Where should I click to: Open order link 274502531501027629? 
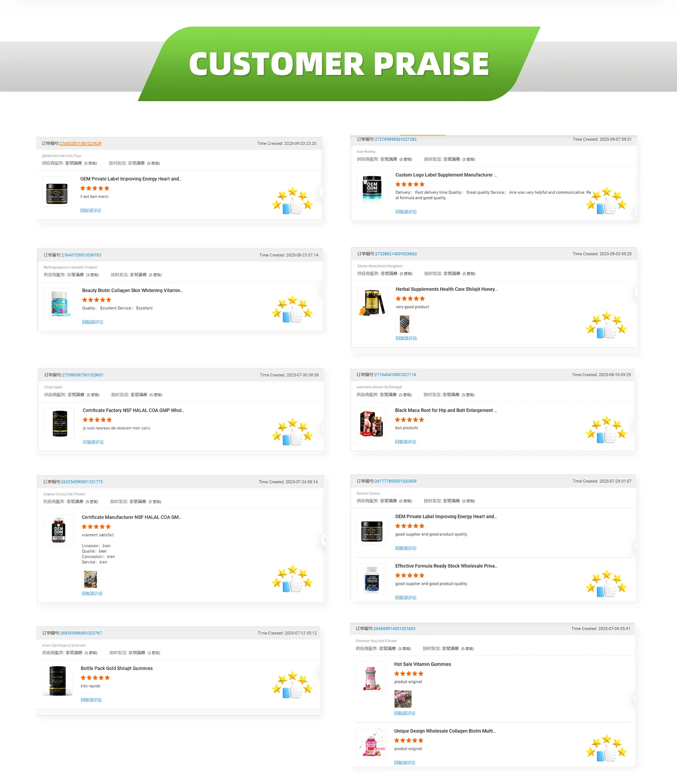80,143
